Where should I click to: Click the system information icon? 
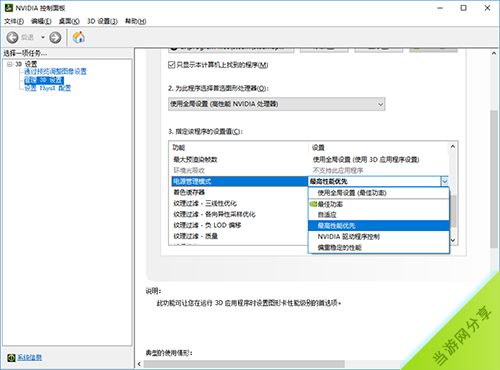[11, 357]
